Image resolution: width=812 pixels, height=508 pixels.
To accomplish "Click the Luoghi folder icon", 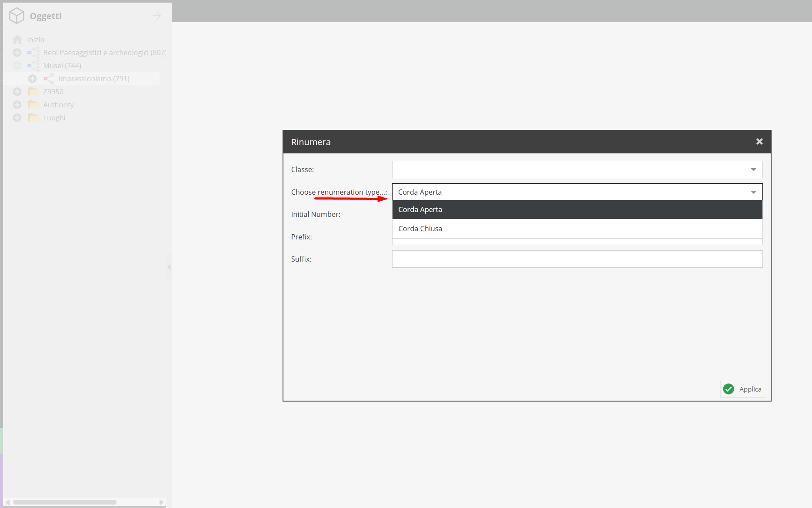I will (33, 118).
